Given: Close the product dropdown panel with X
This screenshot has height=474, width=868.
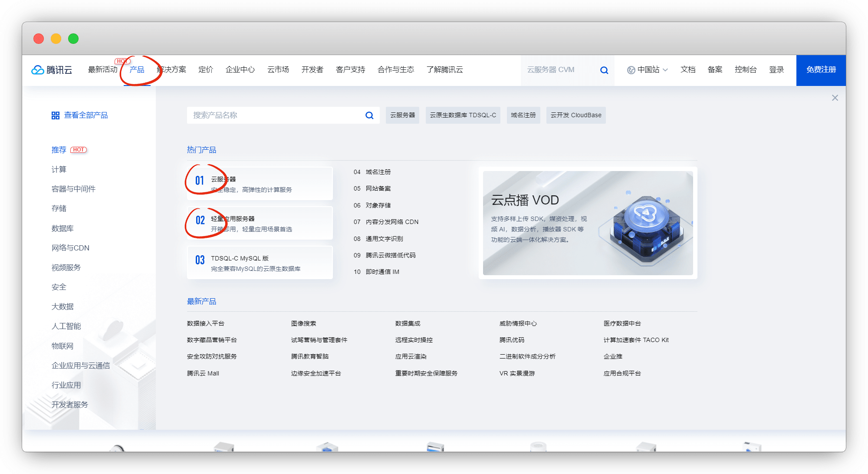Looking at the screenshot, I should point(835,98).
